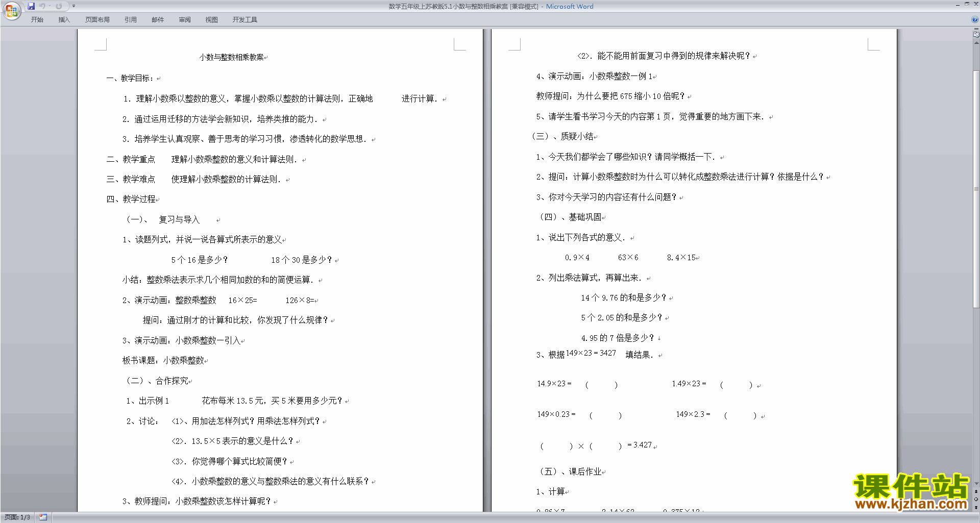This screenshot has height=523, width=980.
Task: Switch to the 引用 tab
Action: (130, 20)
